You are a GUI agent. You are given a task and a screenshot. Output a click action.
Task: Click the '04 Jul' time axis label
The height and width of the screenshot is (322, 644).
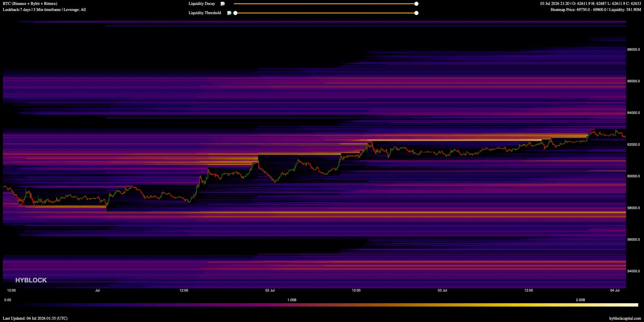(x=615, y=291)
